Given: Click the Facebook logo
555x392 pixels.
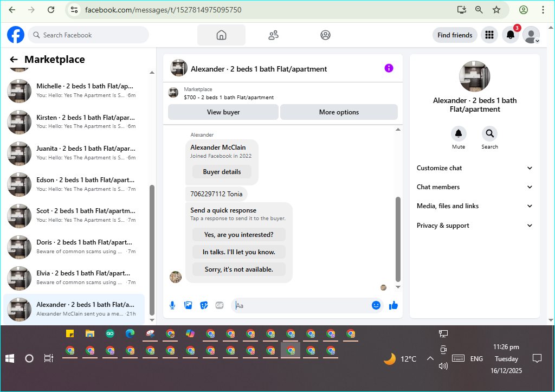Looking at the screenshot, I should click(16, 35).
